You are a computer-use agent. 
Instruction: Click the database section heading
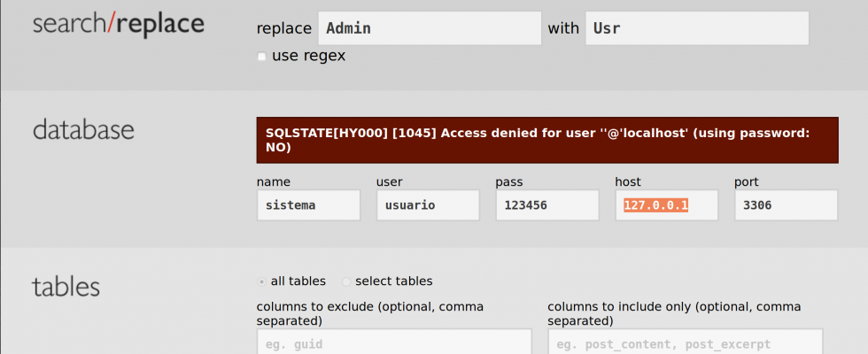[x=83, y=129]
